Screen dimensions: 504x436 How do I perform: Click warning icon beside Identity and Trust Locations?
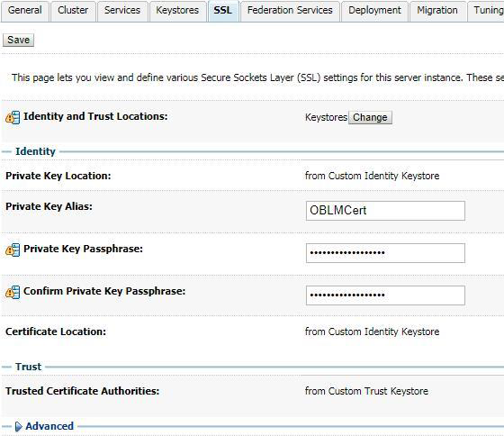(13, 117)
